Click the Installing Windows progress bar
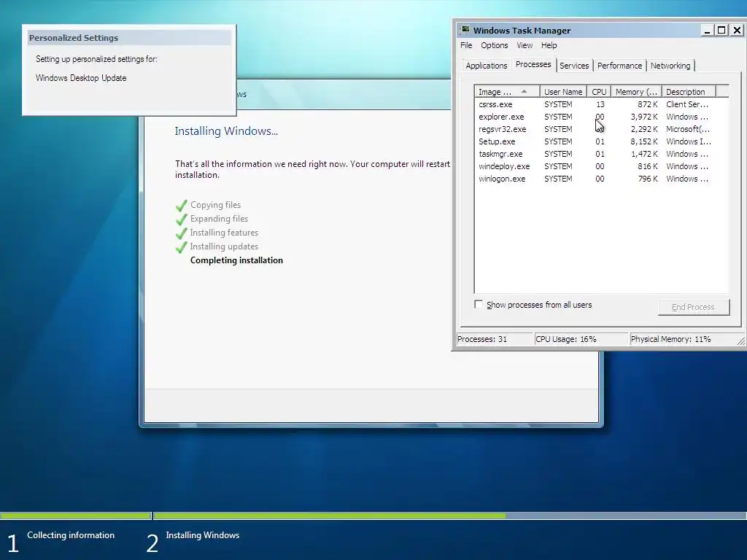Screen dimensions: 747x560 pos(449,516)
